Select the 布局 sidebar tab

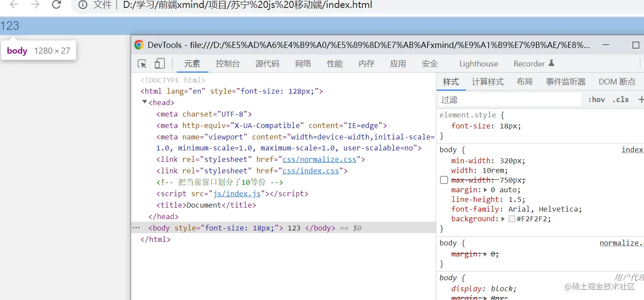click(x=525, y=82)
